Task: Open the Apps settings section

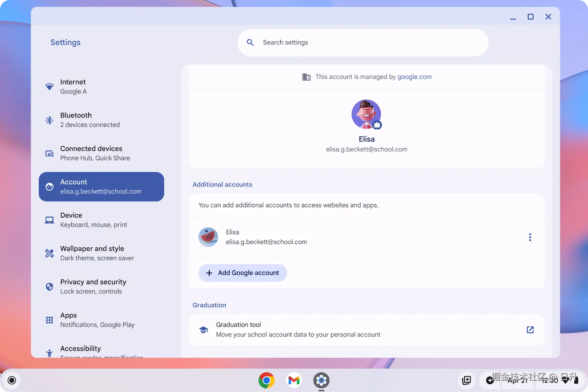Action: (101, 320)
